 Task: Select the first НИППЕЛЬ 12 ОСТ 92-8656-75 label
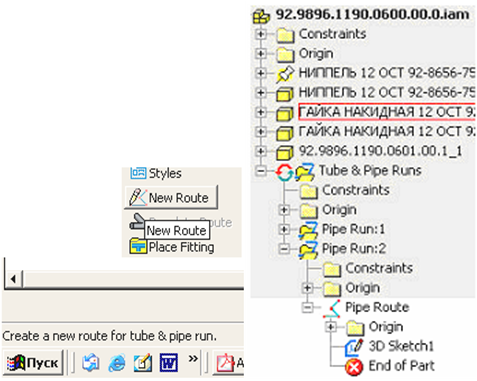[x=387, y=73]
